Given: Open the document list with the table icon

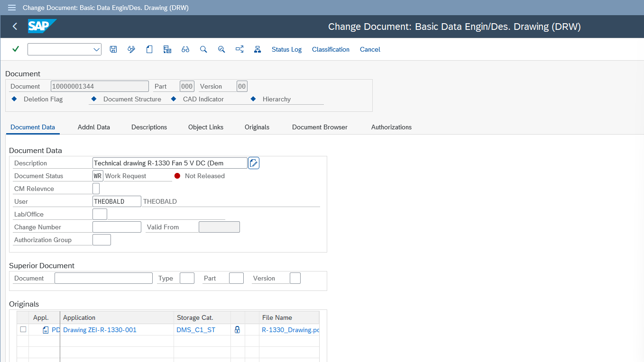Looking at the screenshot, I should pos(167,49).
